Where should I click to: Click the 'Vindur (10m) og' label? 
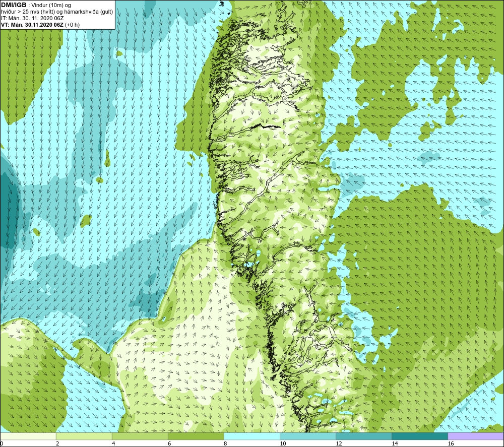51,6
